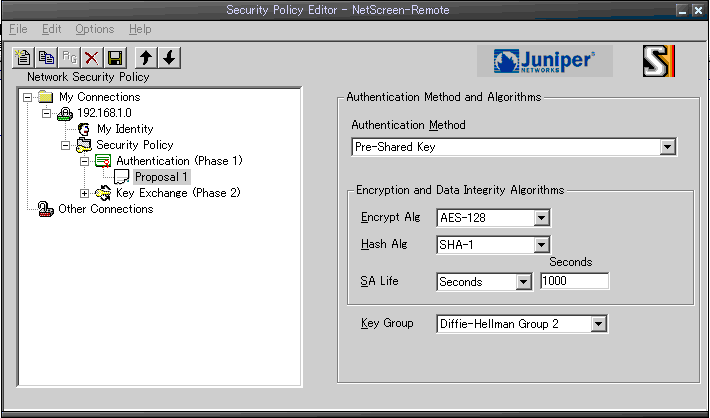Click the red X Delete icon
The height and width of the screenshot is (418, 710).
coord(92,58)
